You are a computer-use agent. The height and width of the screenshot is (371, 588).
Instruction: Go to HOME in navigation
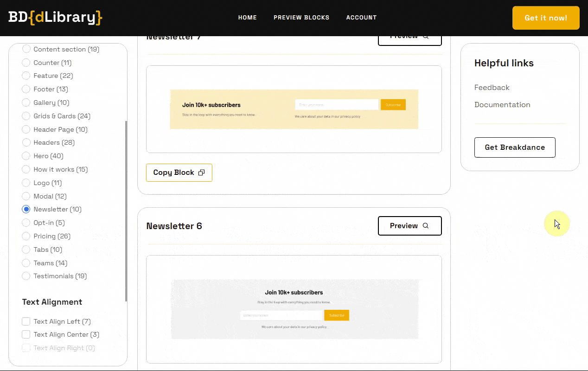click(247, 18)
